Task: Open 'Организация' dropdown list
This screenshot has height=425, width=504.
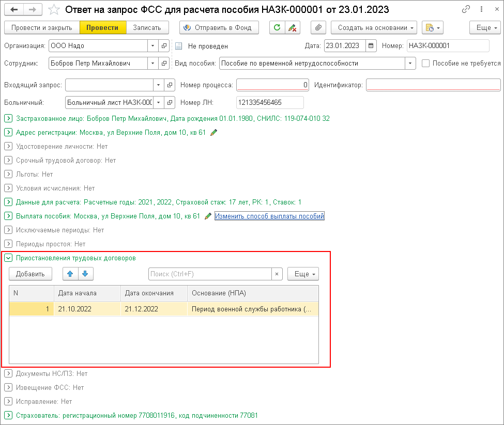Action: 153,46
